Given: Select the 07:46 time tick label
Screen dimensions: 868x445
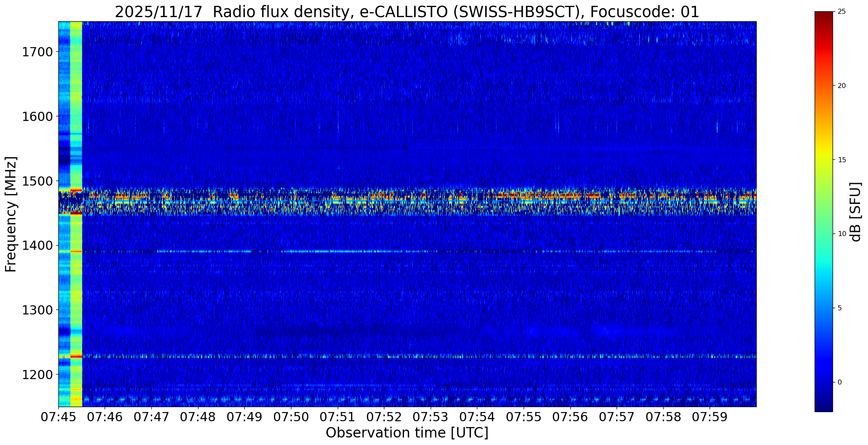Looking at the screenshot, I should [105, 417].
